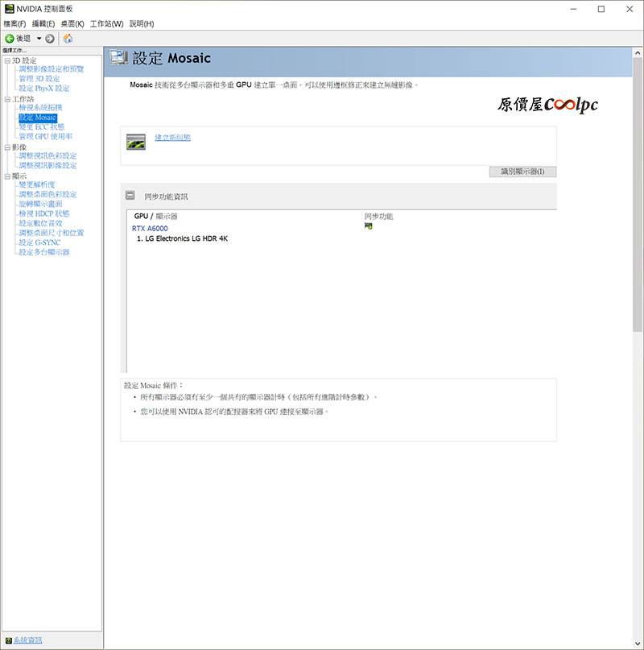
Task: Click the 顯示 group label in tree
Action: pyautogui.click(x=19, y=176)
